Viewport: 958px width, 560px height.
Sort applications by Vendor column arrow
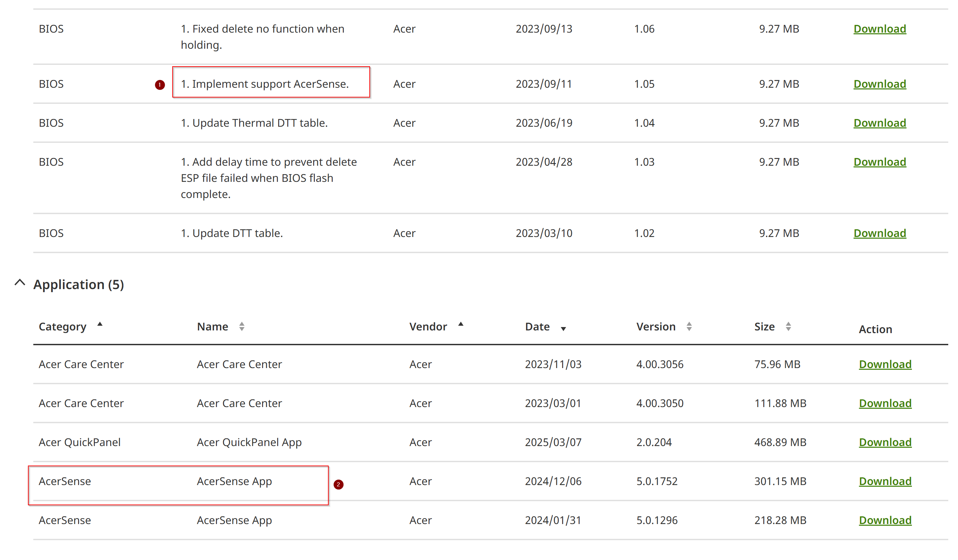[x=461, y=324]
